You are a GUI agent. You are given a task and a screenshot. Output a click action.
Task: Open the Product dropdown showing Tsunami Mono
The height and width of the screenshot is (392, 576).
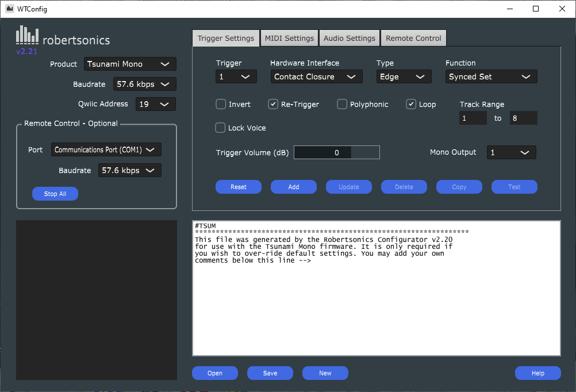click(130, 64)
